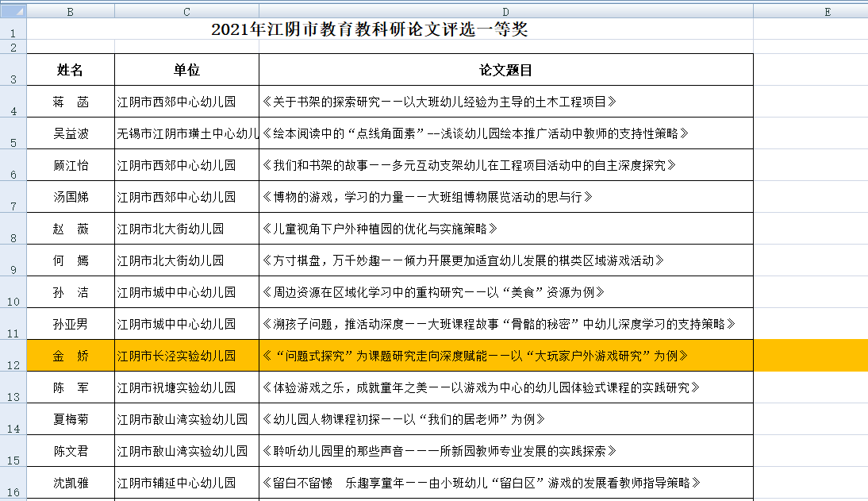Click unit cell 江阴市辅延中心幼儿园
The height and width of the screenshot is (501, 868).
pyautogui.click(x=186, y=484)
